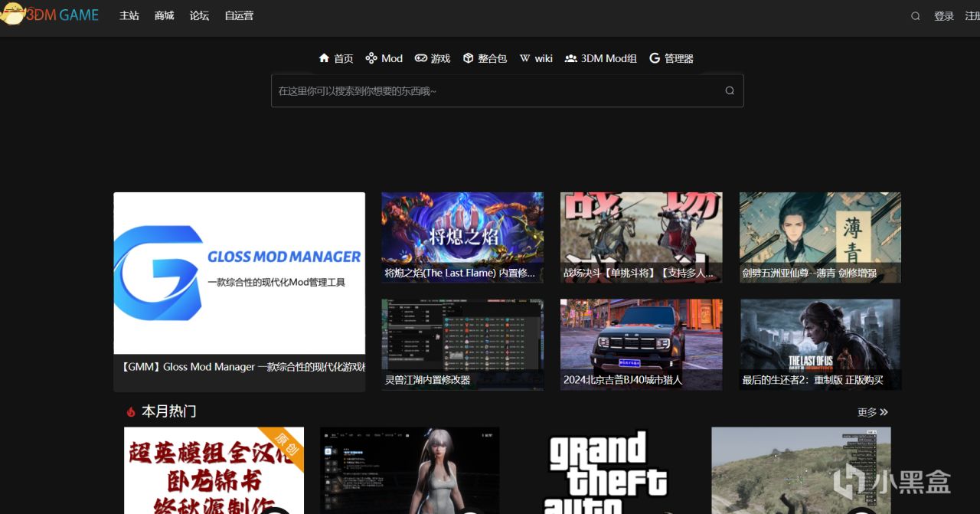Select the 管理器 navigation tab
The width and height of the screenshot is (980, 514).
click(671, 58)
